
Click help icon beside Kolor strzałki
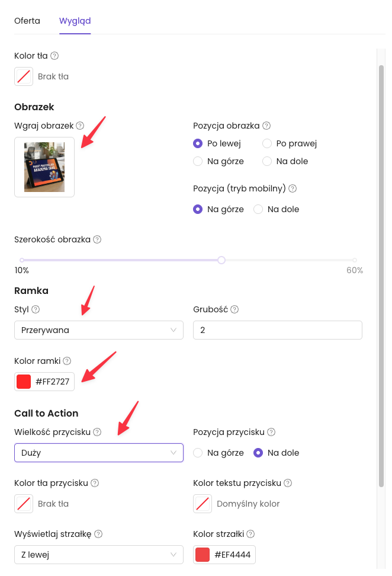pyautogui.click(x=250, y=534)
